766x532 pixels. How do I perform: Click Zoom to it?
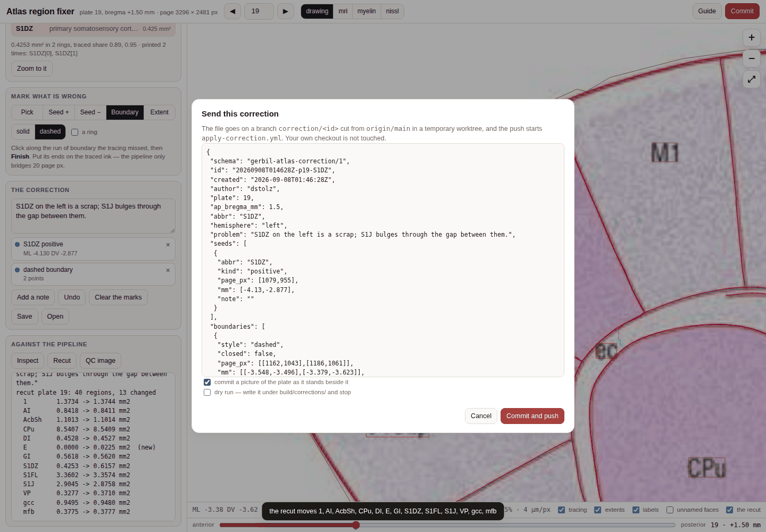(x=32, y=69)
